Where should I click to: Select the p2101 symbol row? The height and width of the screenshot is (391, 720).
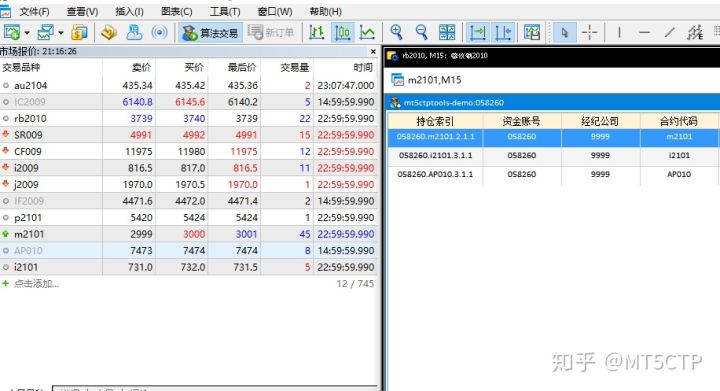click(189, 218)
